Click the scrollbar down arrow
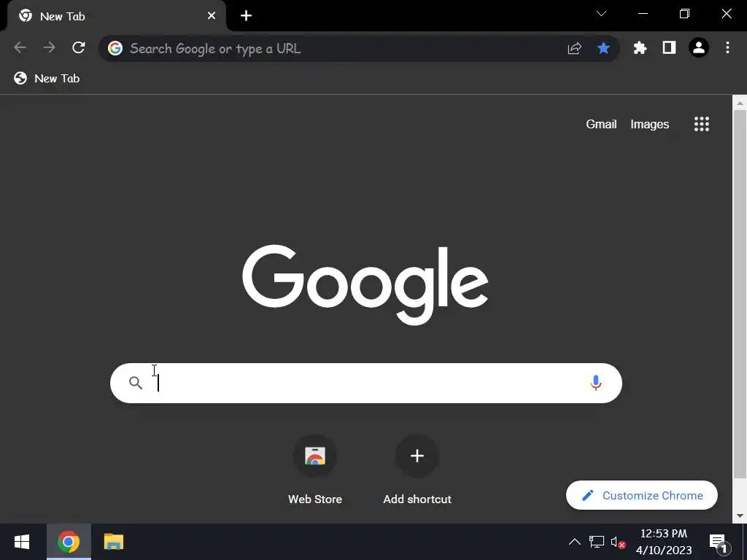 [x=740, y=516]
